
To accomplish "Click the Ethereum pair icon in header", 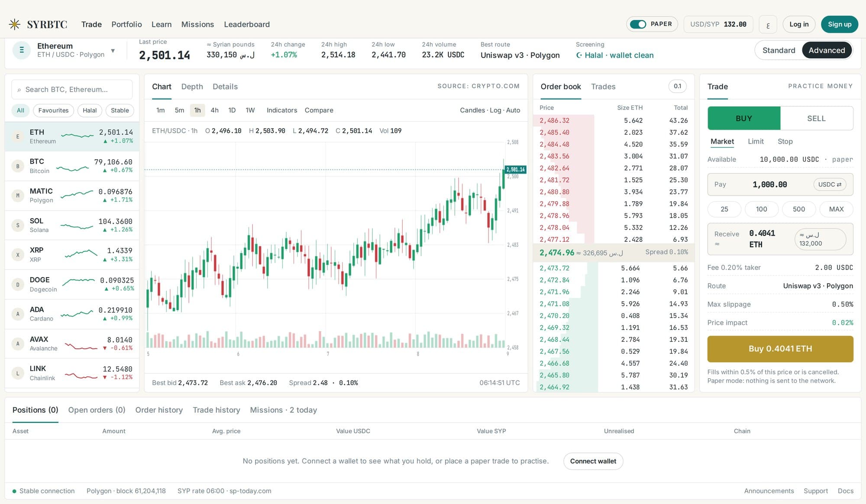I will tap(21, 50).
